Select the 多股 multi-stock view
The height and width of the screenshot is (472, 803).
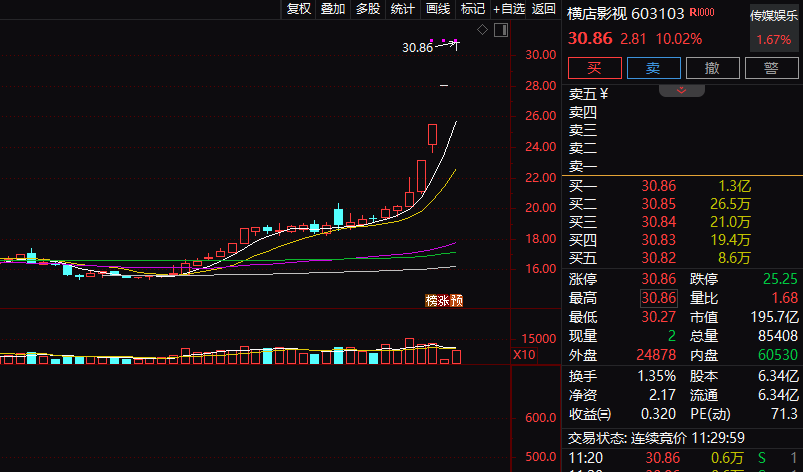point(368,9)
